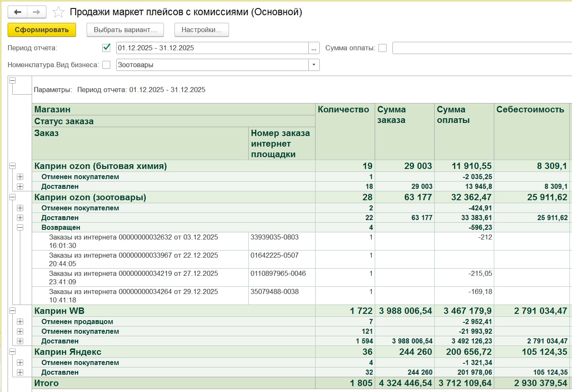This screenshot has width=572, height=392.
Task: Select order 00000000034264 от 29.12.2025
Action: point(133,296)
